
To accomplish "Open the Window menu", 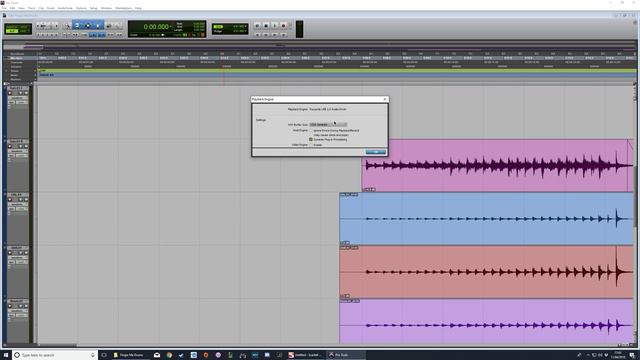I will (106, 8).
